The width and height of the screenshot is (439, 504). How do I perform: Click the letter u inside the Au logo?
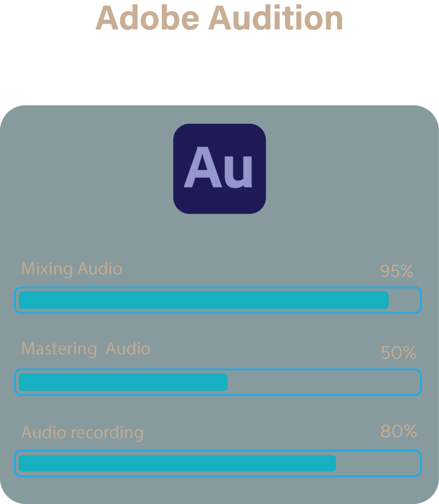pyautogui.click(x=238, y=172)
